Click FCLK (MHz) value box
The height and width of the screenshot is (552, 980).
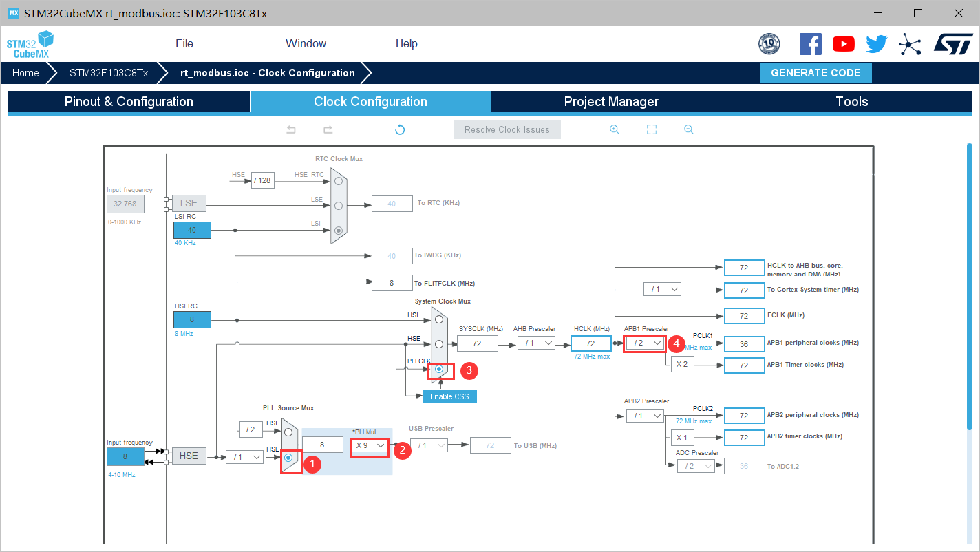pyautogui.click(x=744, y=315)
